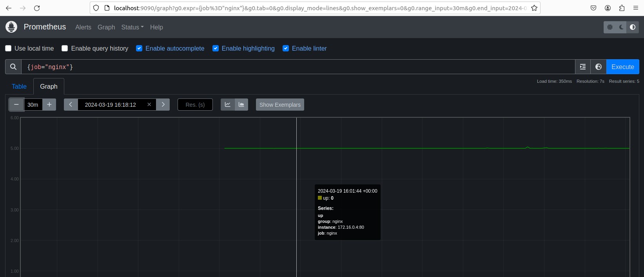Enable the Use local time checkbox

8,48
